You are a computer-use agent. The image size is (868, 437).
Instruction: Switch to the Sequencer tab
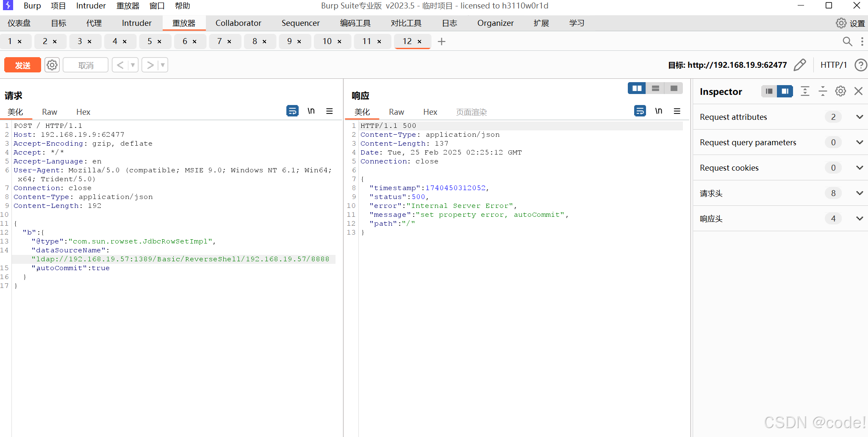[300, 23]
